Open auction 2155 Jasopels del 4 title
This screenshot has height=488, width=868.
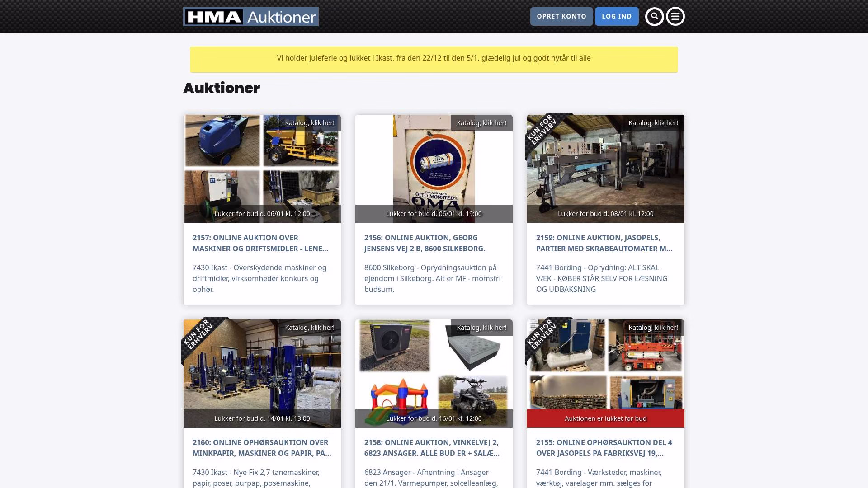coord(604,448)
